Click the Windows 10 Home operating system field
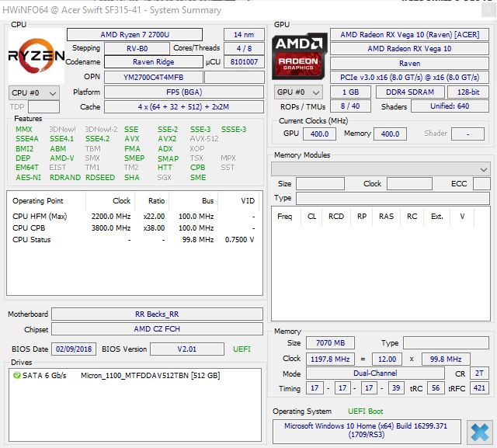Image resolution: width=497 pixels, height=448 pixels. 367,431
